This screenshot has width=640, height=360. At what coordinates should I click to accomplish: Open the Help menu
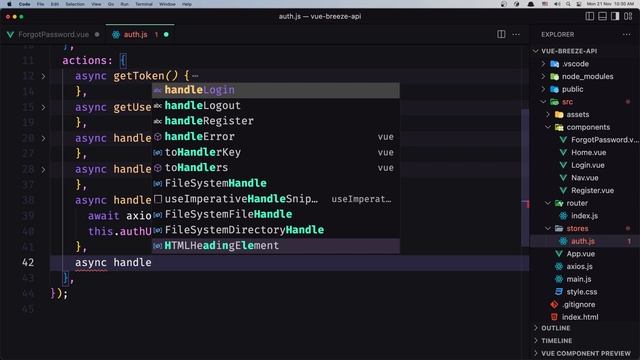(x=187, y=4)
